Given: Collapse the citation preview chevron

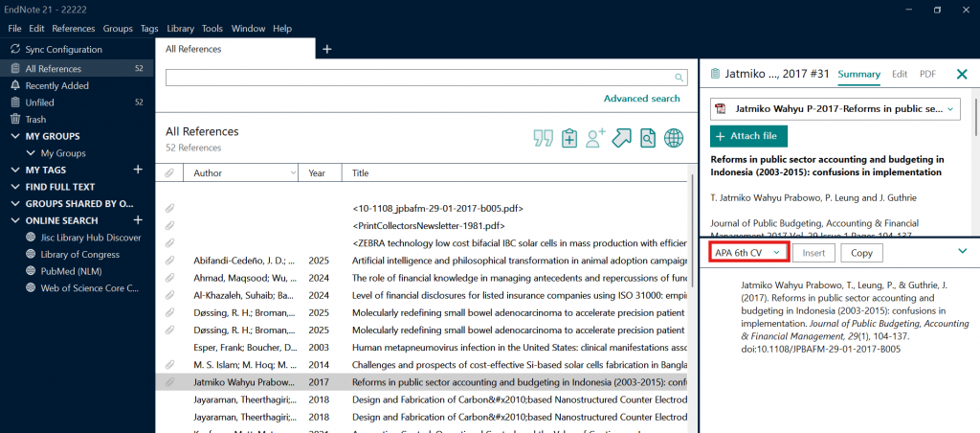Looking at the screenshot, I should coord(963,252).
